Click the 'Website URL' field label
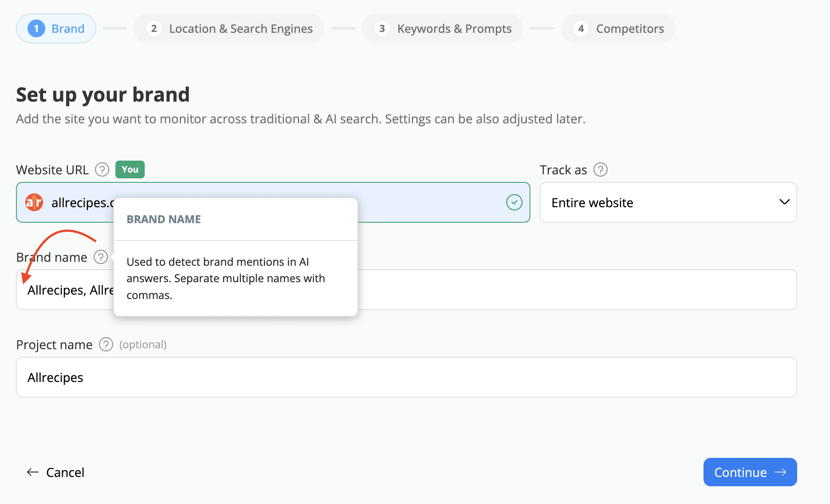Viewport: 830px width, 504px height. (x=52, y=170)
